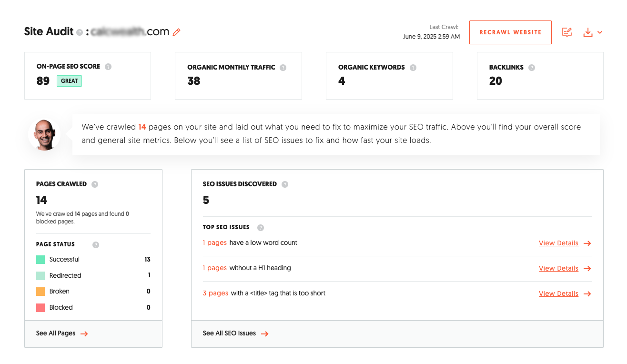This screenshot has width=627, height=364.
Task: Select the Blocked page status row
Action: tap(93, 307)
